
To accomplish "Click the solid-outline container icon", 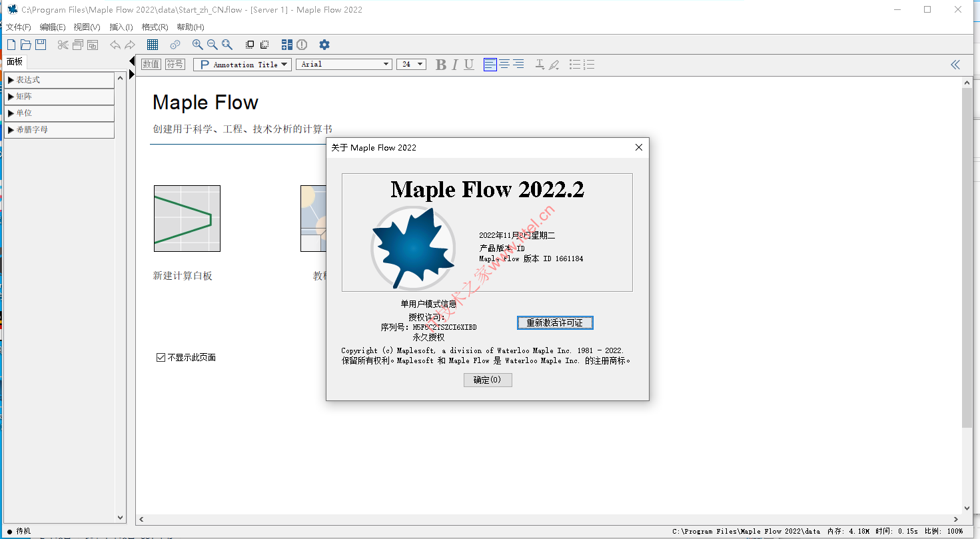I will click(x=250, y=45).
